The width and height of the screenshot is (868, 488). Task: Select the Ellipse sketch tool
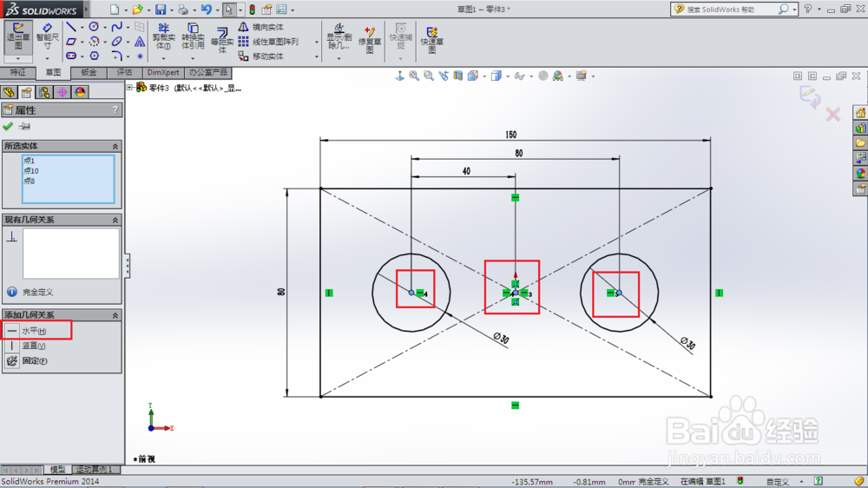pyautogui.click(x=117, y=42)
